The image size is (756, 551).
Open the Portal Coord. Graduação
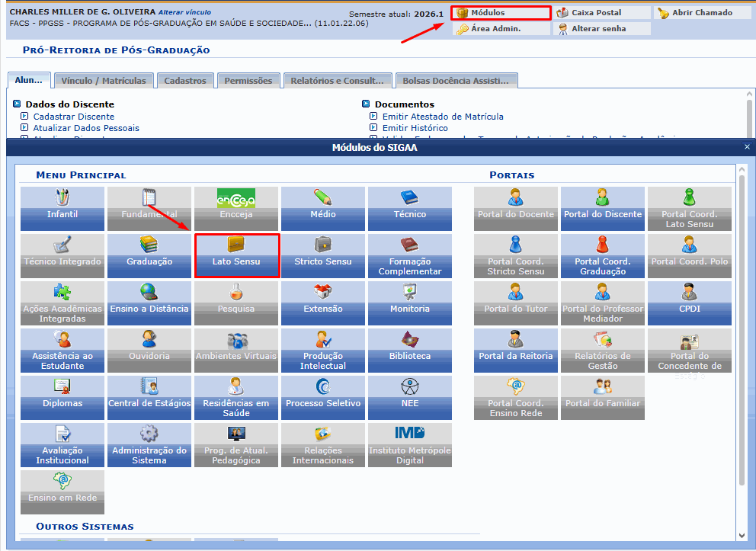coord(603,256)
